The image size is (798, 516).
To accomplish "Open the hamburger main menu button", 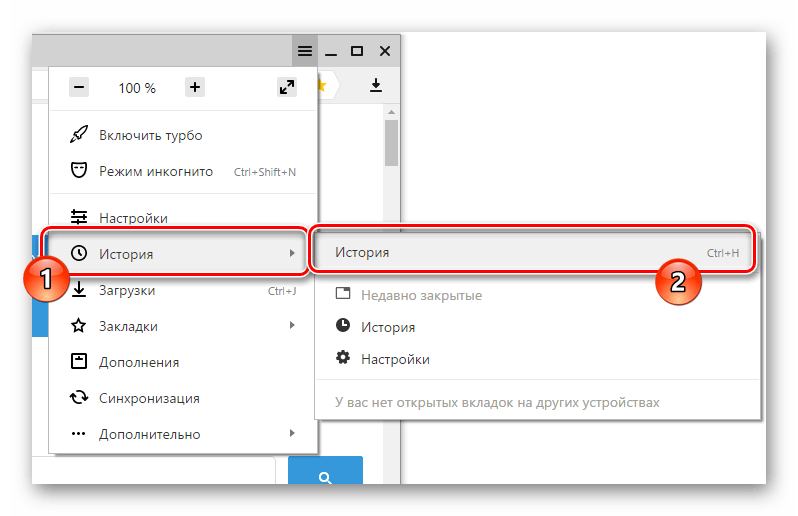I will coord(305,51).
